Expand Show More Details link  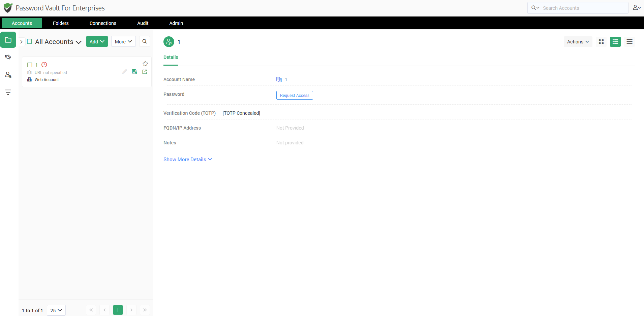point(187,160)
